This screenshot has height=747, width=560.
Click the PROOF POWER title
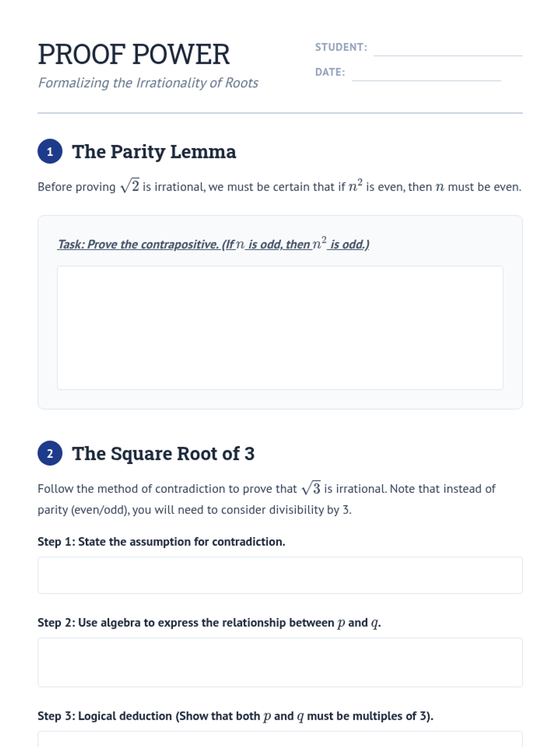click(134, 54)
